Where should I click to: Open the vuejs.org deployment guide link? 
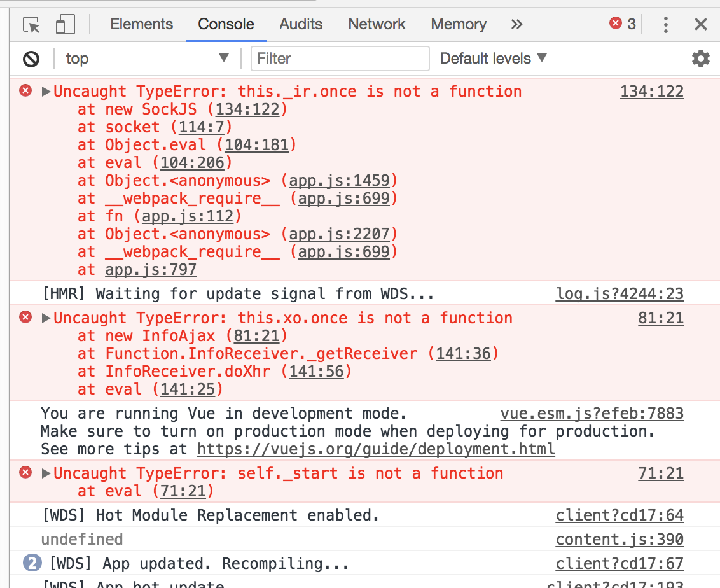coord(376,449)
